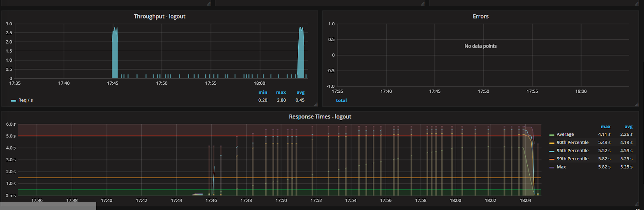
Task: Click the purple Max series color swatch
Action: (552, 167)
